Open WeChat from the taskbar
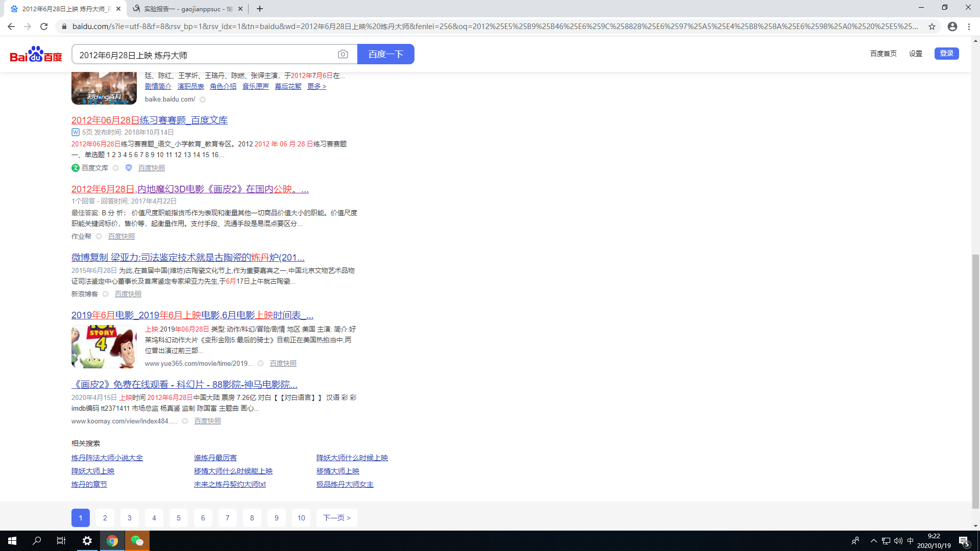 [x=137, y=541]
